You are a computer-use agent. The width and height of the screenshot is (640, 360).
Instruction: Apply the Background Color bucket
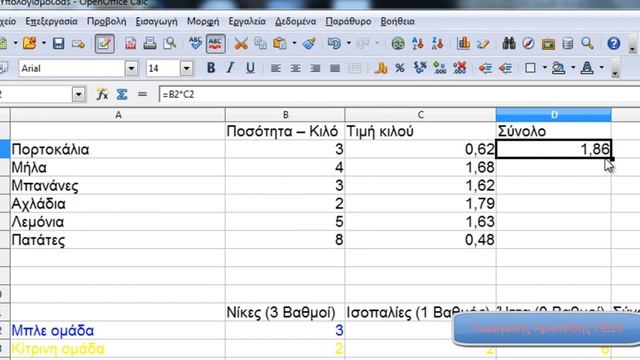(x=558, y=68)
